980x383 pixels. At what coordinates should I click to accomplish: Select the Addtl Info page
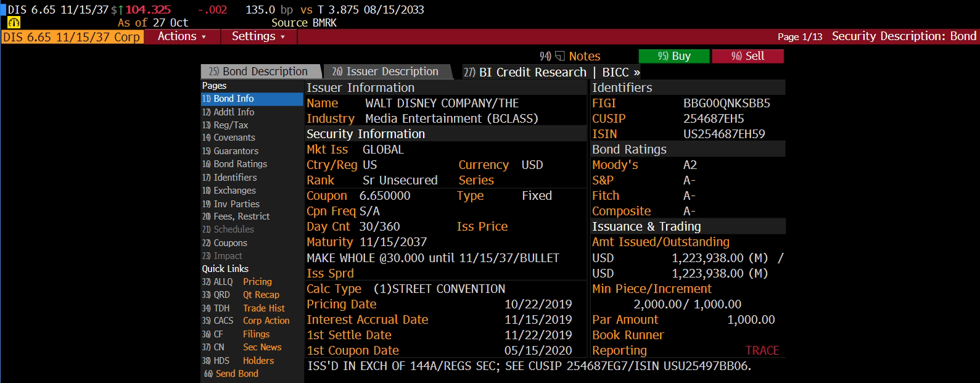click(x=228, y=112)
